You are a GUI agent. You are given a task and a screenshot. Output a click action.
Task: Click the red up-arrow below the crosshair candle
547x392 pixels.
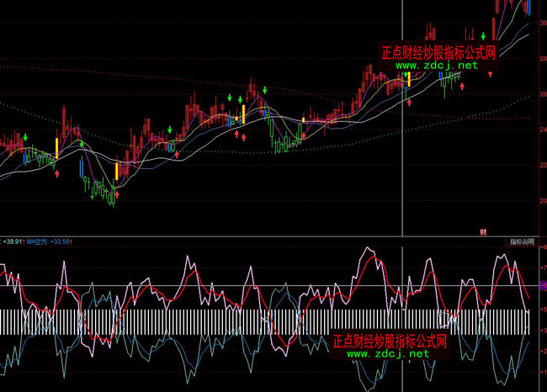(409, 103)
